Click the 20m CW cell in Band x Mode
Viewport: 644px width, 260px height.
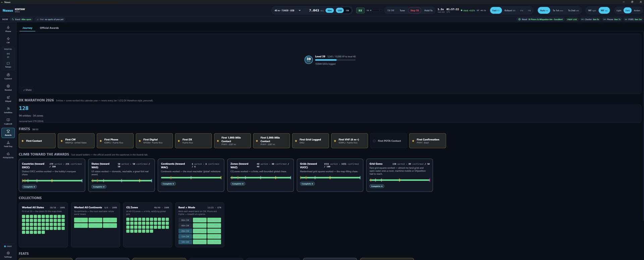click(185, 231)
